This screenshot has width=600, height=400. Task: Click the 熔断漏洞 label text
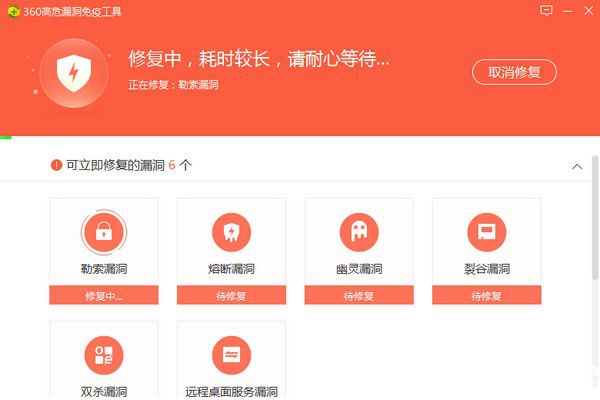[232, 269]
